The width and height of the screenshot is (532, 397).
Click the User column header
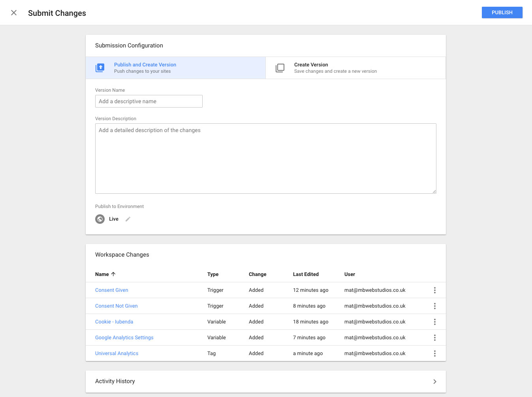350,274
